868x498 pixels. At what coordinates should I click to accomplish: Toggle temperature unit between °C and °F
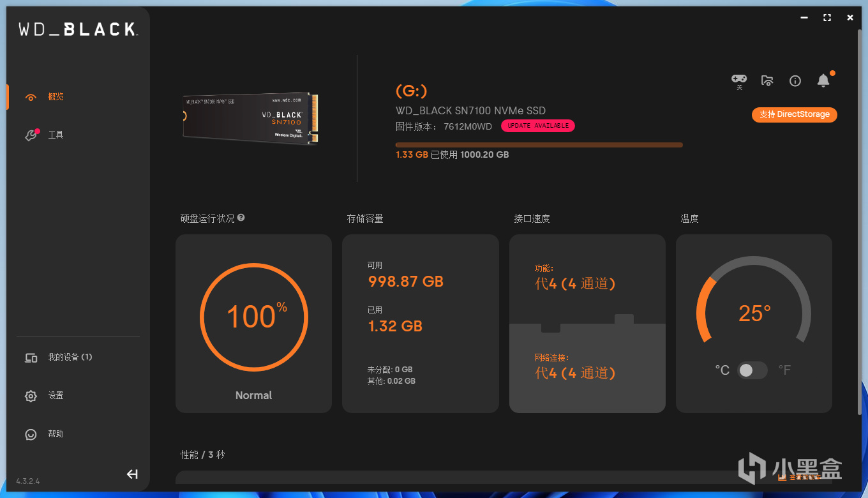(x=752, y=370)
